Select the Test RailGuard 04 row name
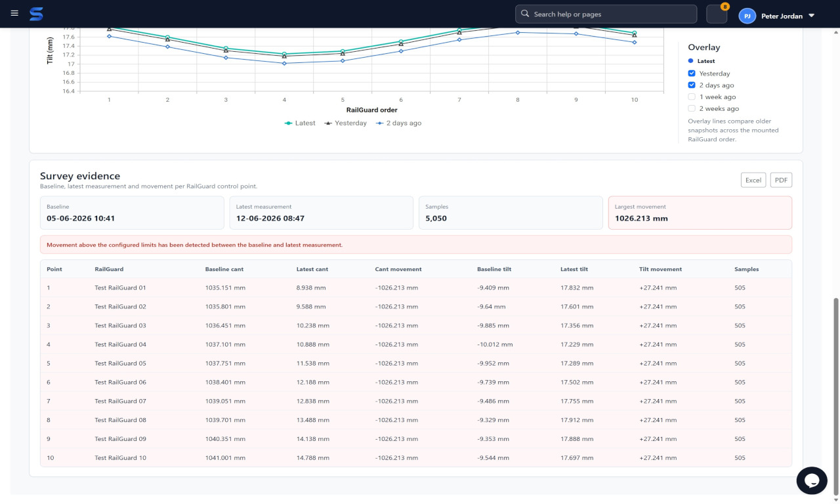 [120, 345]
